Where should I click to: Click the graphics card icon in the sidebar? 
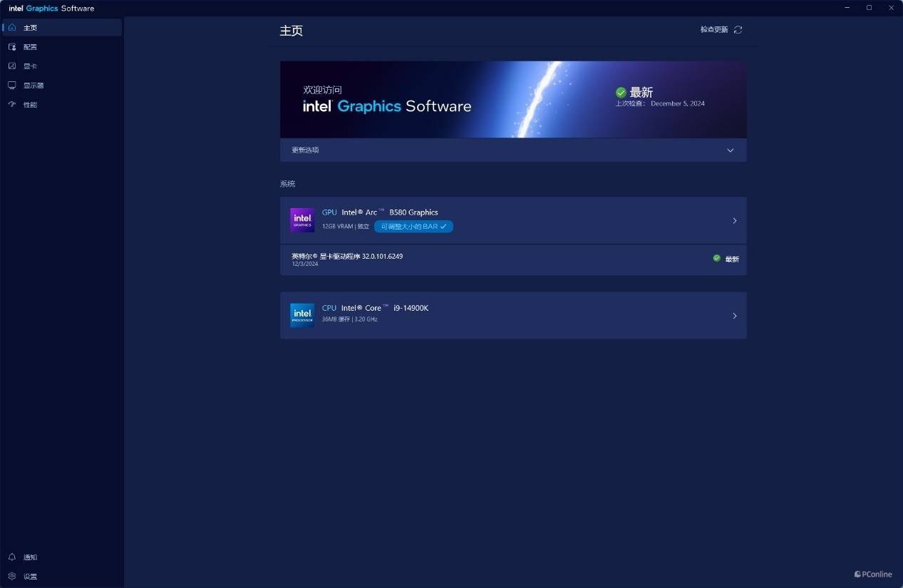pos(11,66)
